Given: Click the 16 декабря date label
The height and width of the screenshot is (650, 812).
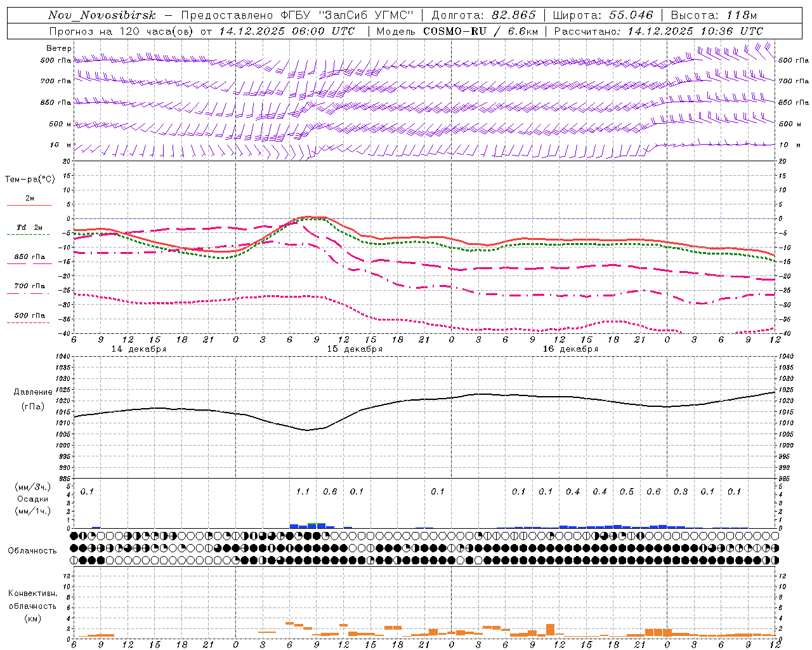Looking at the screenshot, I should pyautogui.click(x=570, y=349).
